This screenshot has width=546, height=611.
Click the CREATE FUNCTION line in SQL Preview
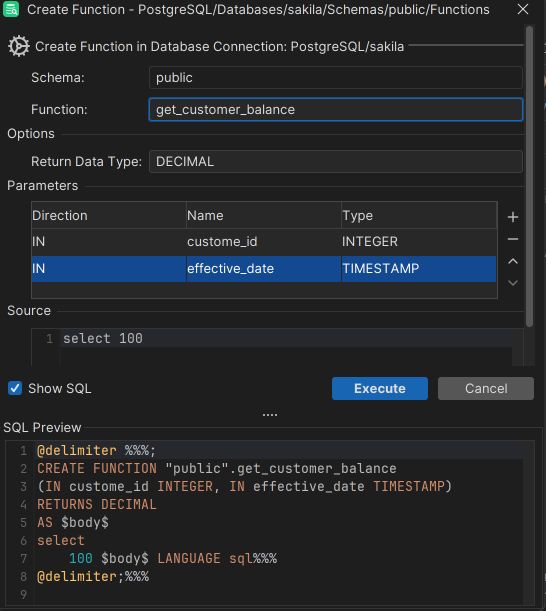tap(217, 468)
